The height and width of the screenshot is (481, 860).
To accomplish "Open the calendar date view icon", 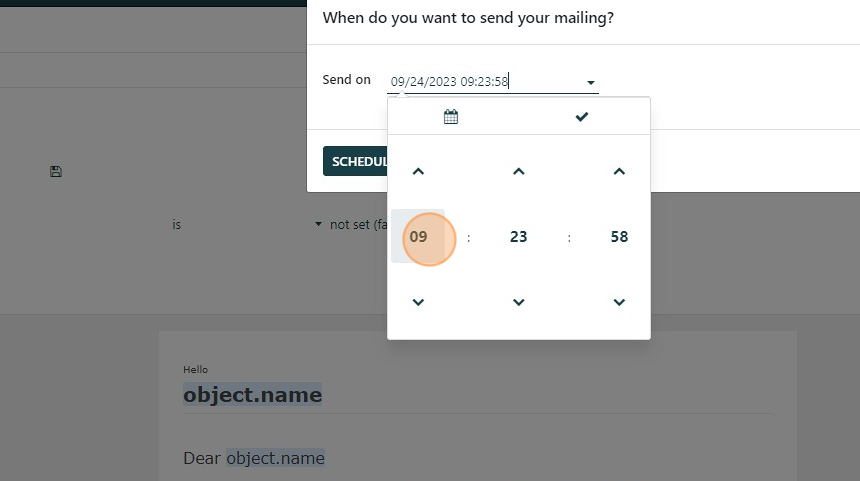I will click(451, 116).
